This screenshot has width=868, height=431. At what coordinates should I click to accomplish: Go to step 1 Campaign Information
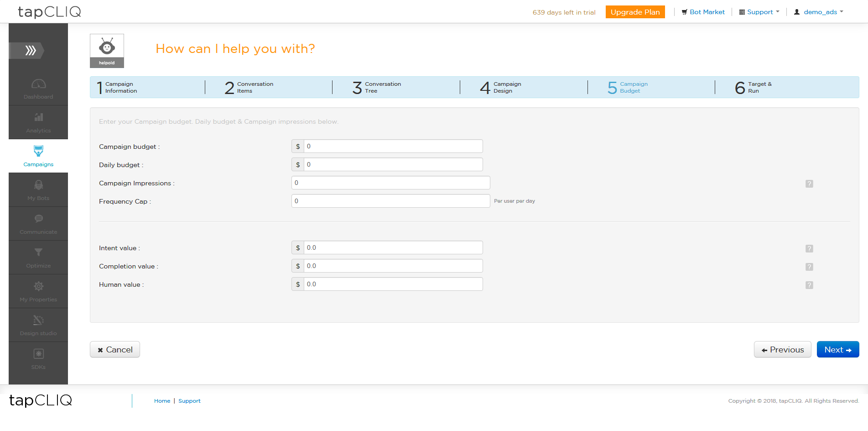tap(118, 87)
